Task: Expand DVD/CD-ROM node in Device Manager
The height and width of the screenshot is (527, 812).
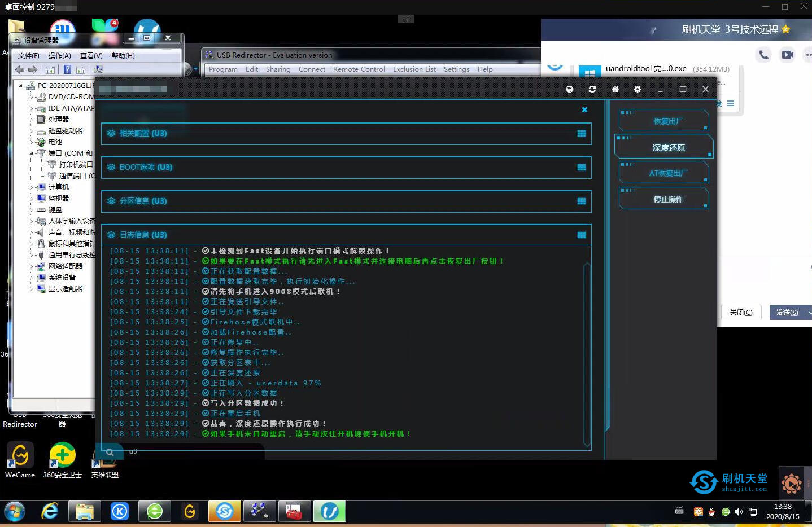Action: (31, 97)
